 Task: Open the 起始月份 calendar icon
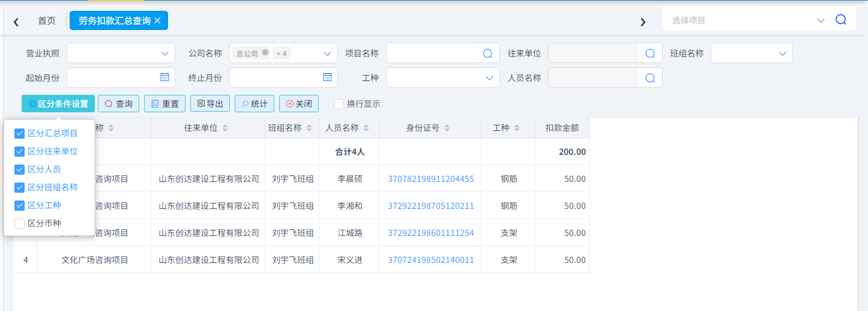(164, 77)
